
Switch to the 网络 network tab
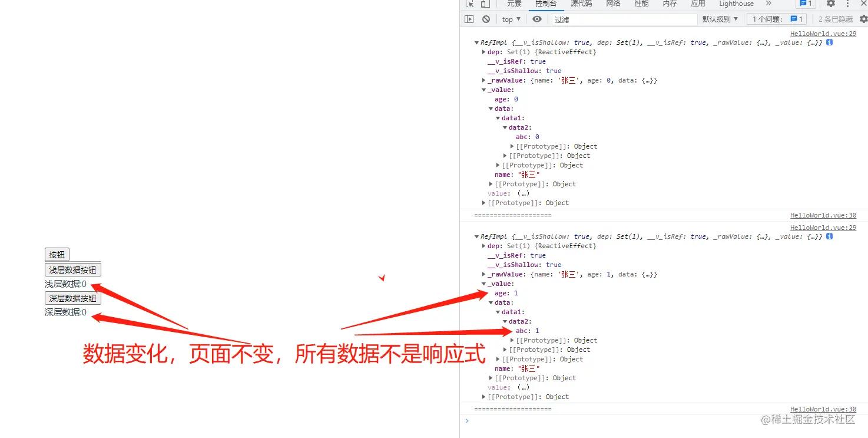tap(614, 4)
